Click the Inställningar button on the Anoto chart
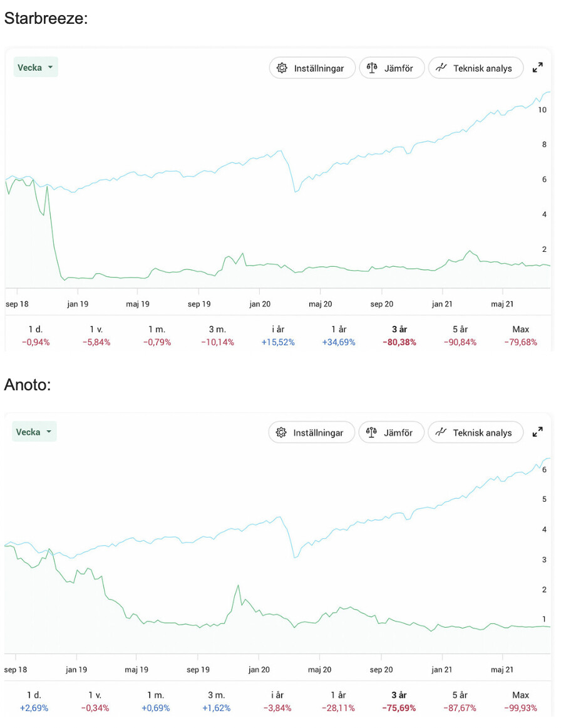The height and width of the screenshot is (728, 561). (312, 433)
